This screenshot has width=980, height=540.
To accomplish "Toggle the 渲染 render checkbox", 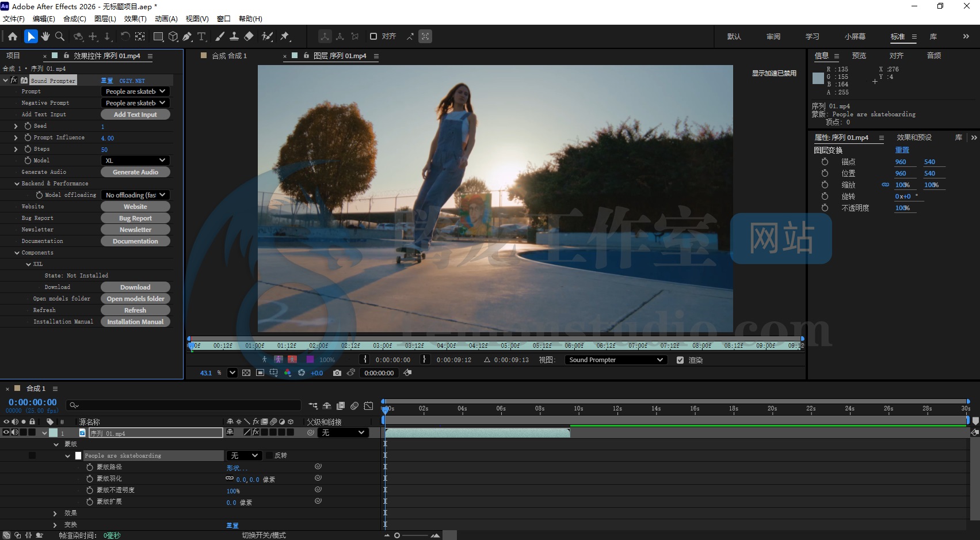I will click(680, 360).
